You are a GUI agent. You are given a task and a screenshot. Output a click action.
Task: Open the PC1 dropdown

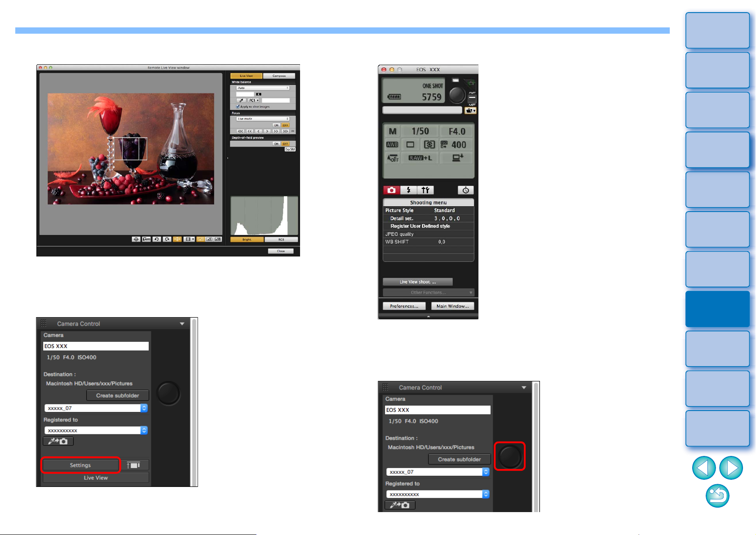pos(254,100)
